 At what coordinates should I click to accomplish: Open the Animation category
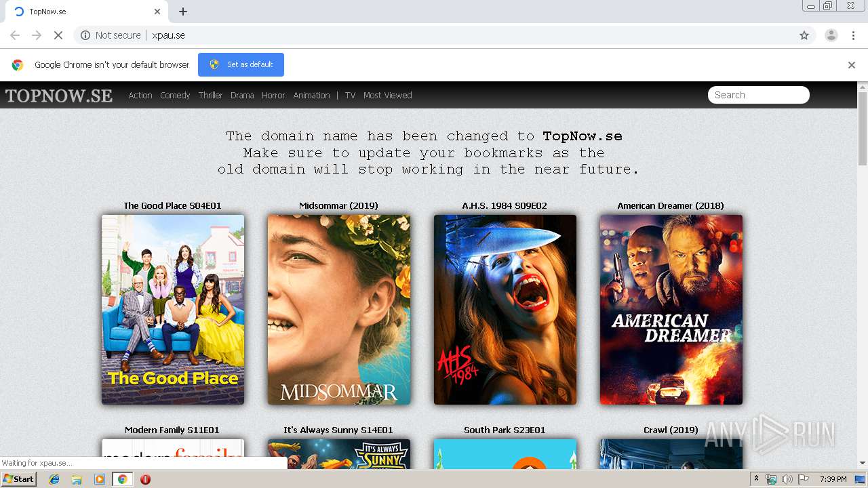pyautogui.click(x=311, y=96)
